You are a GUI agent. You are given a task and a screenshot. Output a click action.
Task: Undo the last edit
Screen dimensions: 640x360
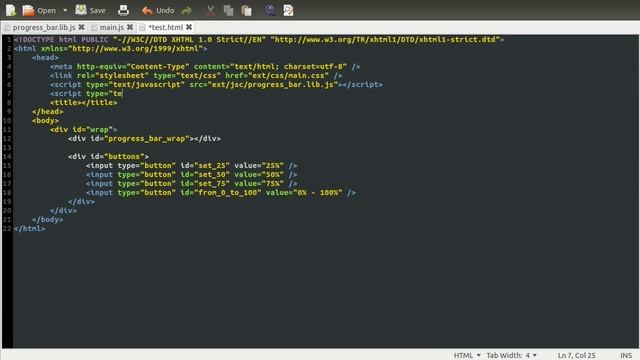158,10
